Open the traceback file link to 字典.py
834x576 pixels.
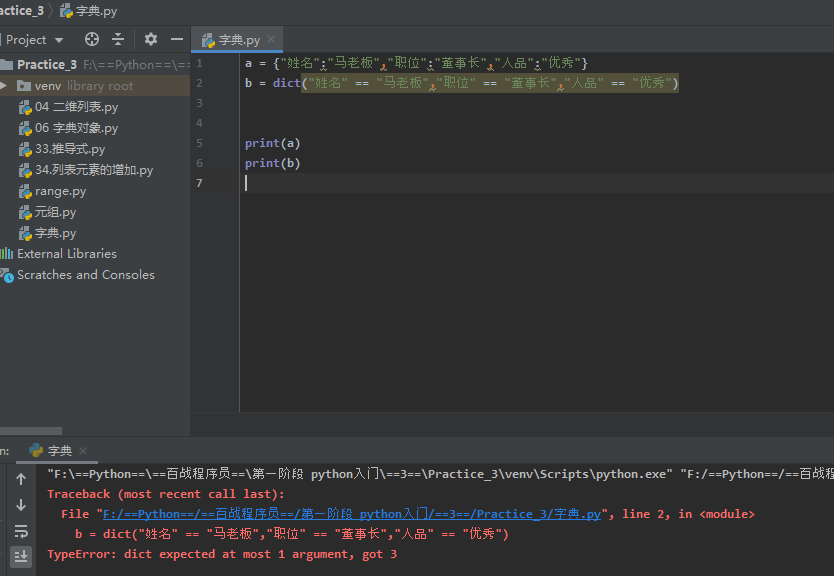(x=352, y=514)
